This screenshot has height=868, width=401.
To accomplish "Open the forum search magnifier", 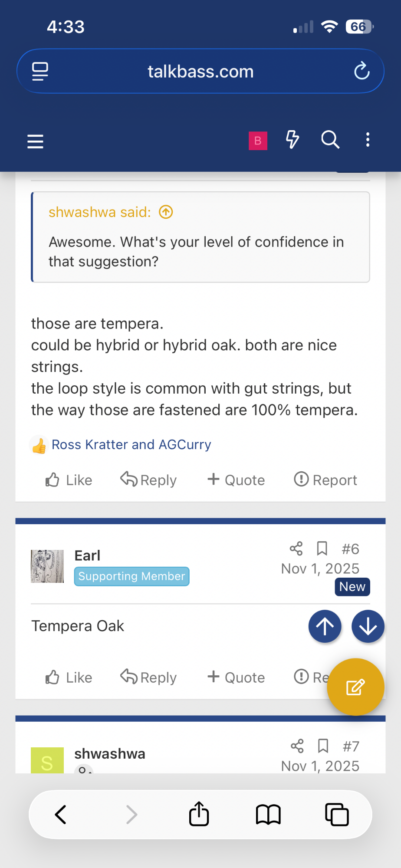I will 330,140.
